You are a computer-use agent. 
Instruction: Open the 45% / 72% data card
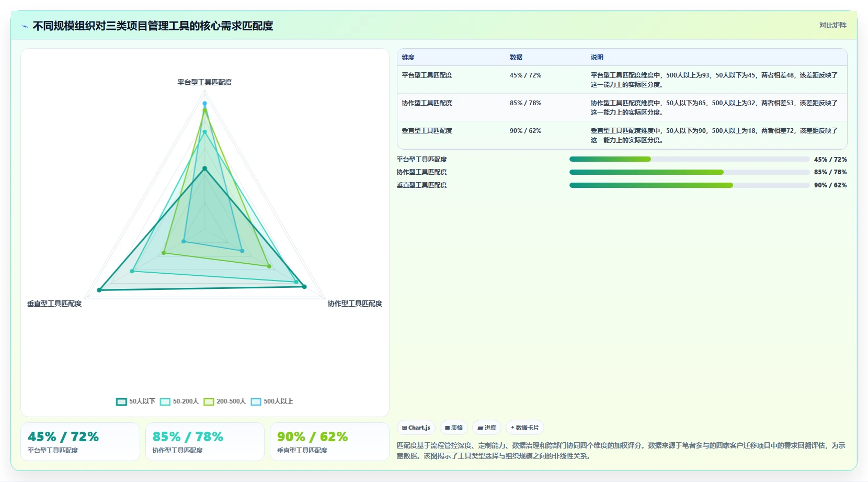(x=80, y=442)
